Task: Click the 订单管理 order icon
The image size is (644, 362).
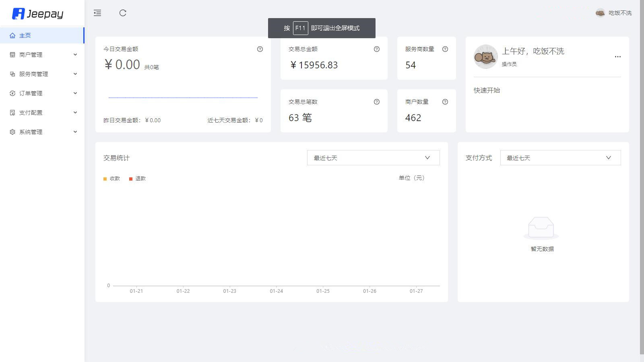Action: [x=12, y=93]
